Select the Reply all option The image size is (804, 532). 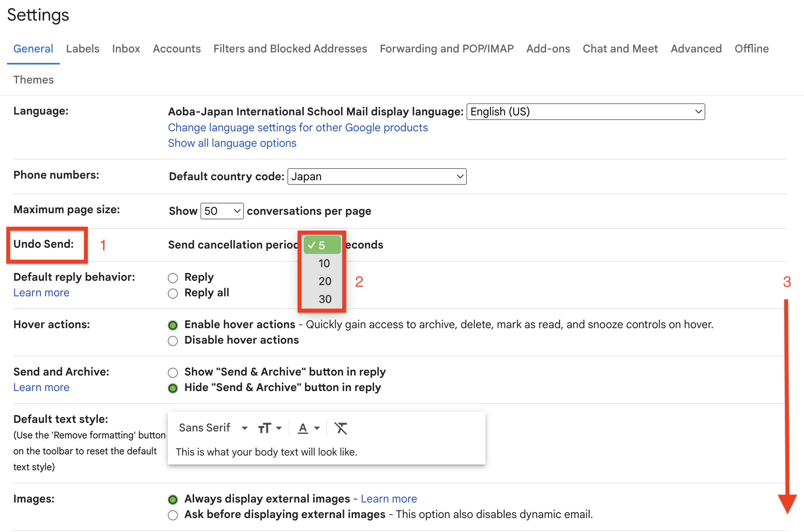(172, 294)
